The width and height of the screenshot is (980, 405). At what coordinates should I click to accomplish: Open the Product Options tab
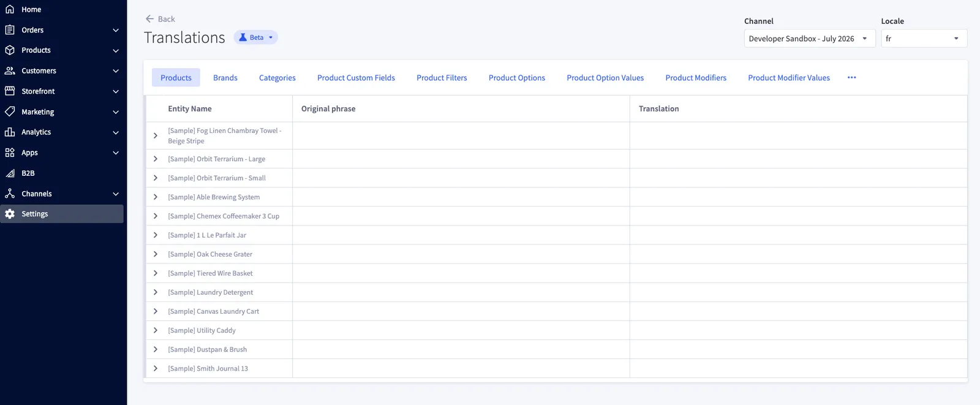click(517, 78)
